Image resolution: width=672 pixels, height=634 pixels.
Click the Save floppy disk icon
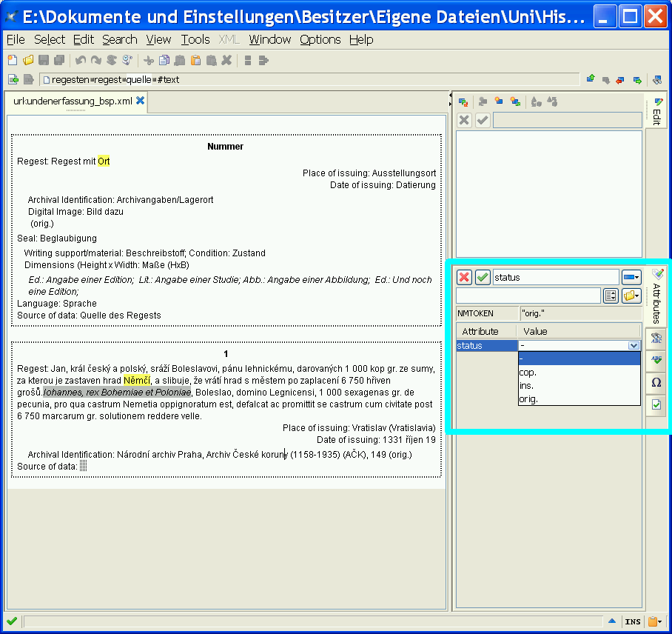point(44,61)
